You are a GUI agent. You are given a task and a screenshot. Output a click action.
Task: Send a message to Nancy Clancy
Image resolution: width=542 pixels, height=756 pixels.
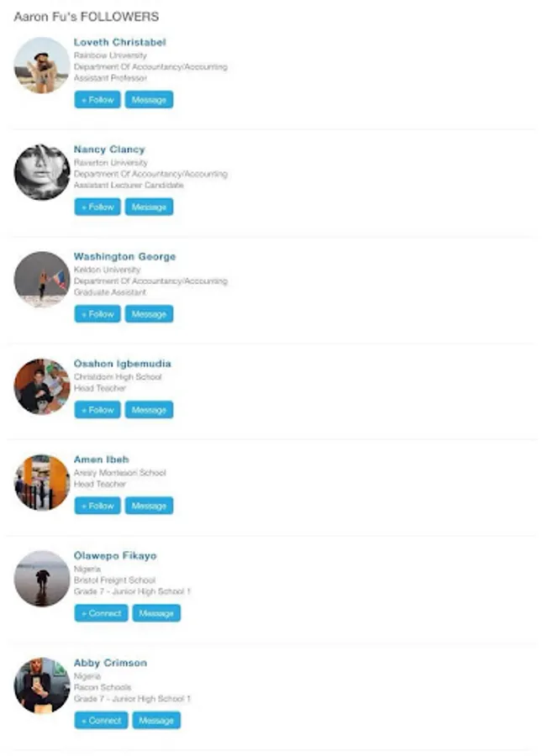click(149, 207)
